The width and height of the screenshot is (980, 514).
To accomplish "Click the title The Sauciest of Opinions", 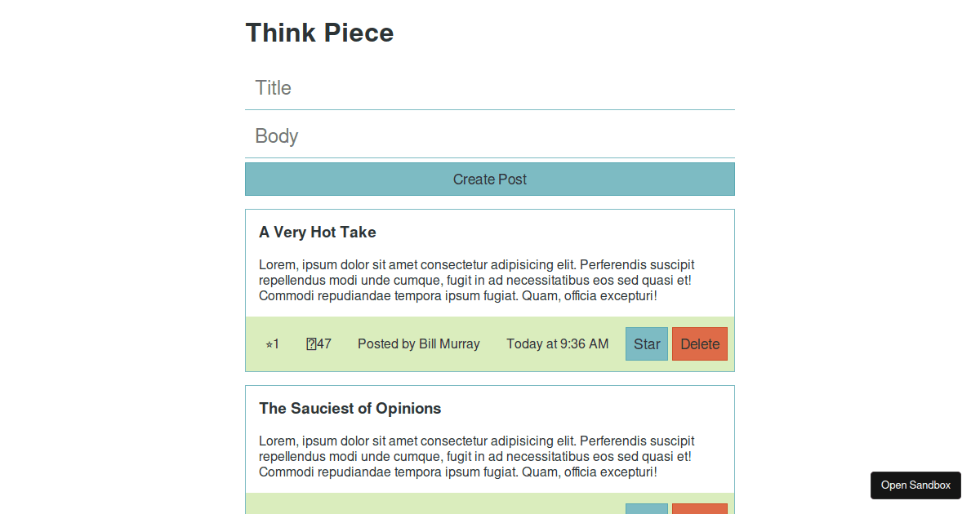I will click(350, 408).
